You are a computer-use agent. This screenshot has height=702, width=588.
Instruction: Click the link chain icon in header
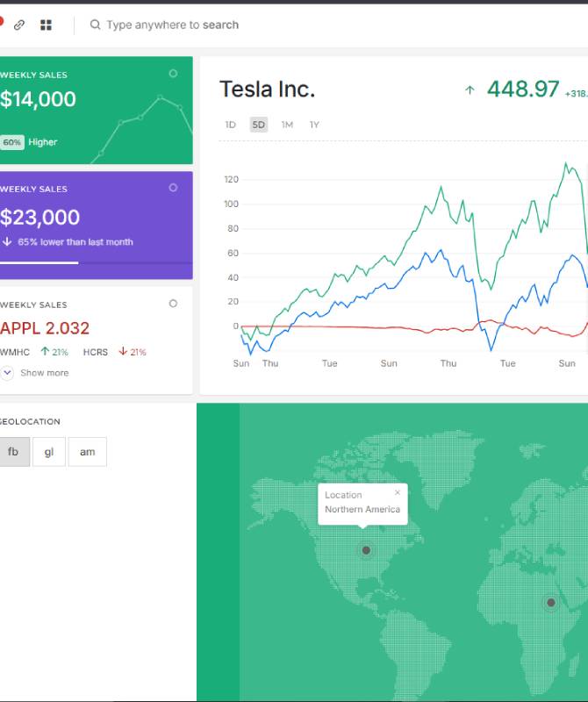pos(19,25)
